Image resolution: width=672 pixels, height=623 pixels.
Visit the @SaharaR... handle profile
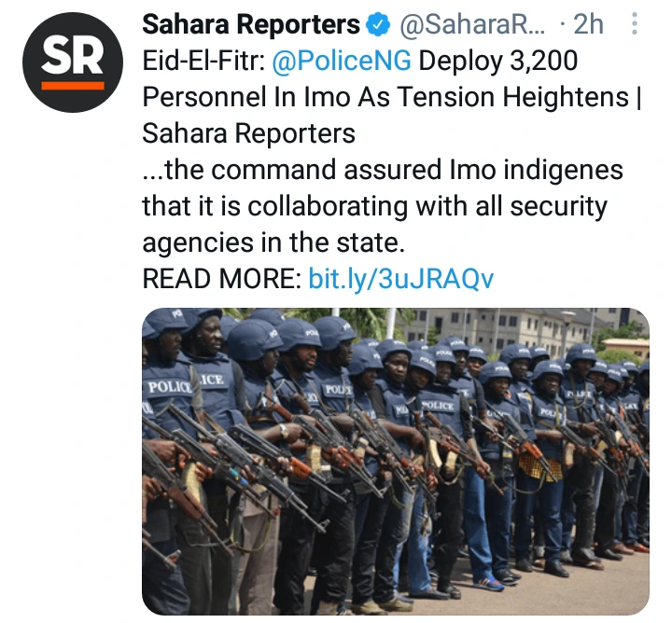click(472, 24)
